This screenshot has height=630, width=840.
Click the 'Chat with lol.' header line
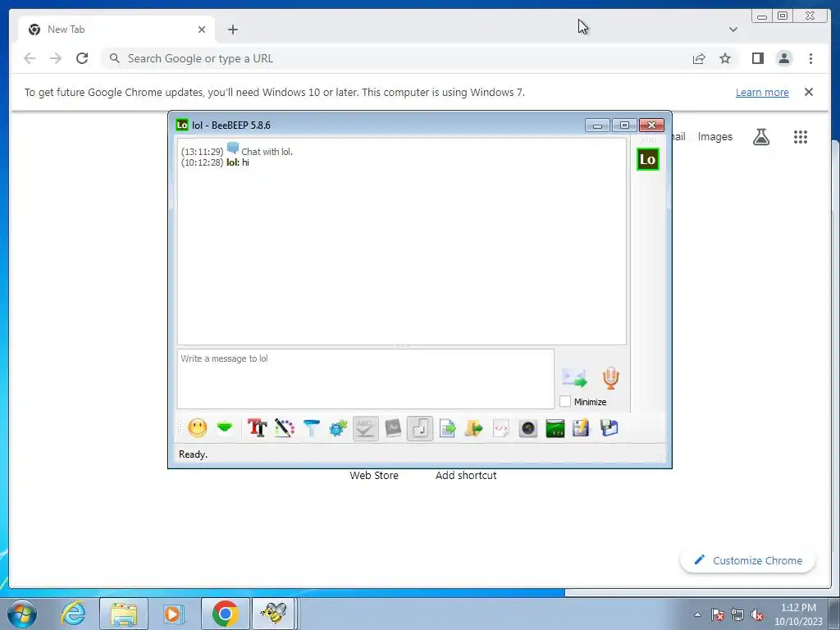267,152
